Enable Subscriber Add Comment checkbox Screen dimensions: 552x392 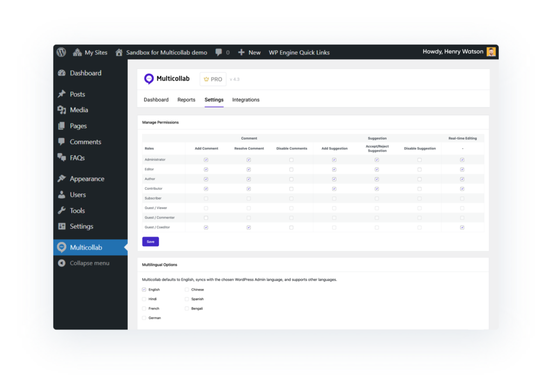(x=206, y=198)
